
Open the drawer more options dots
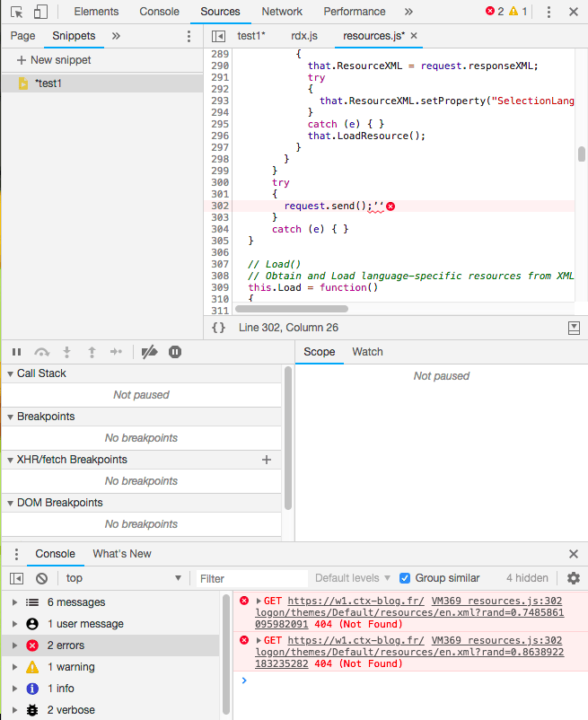[16, 554]
